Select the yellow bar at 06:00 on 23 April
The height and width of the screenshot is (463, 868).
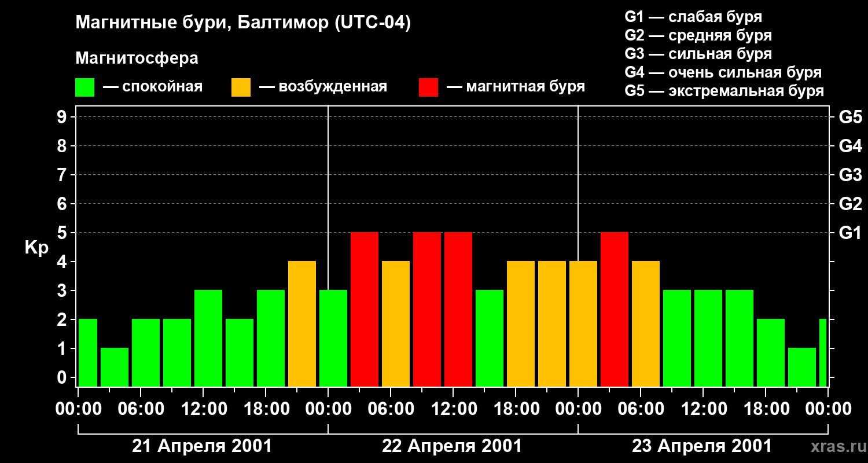tap(646, 324)
